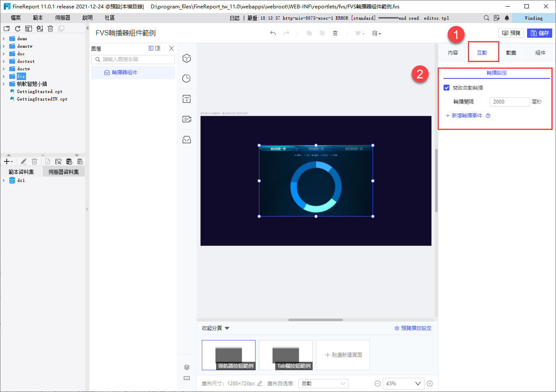This screenshot has height=392, width=556.
Task: Select the pie chart component tool
Action: coord(187,78)
